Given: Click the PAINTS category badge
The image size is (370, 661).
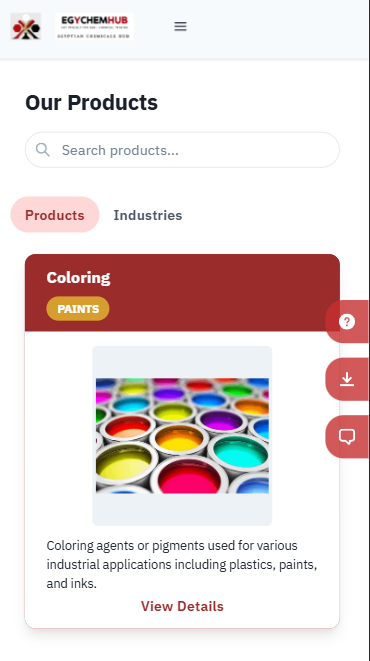Looking at the screenshot, I should 78,309.
